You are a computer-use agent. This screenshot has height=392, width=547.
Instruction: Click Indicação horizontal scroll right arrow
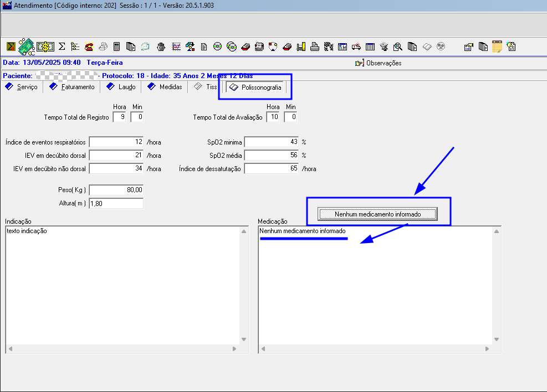point(234,349)
